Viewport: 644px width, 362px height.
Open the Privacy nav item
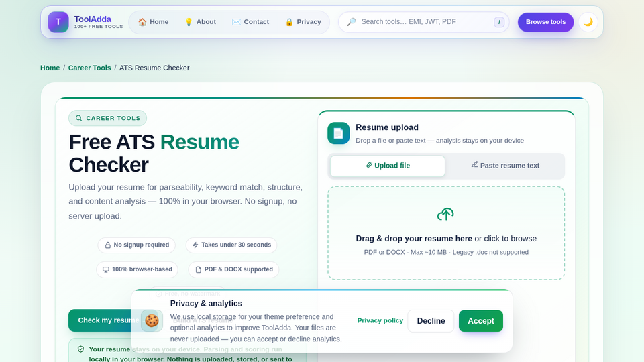[303, 22]
